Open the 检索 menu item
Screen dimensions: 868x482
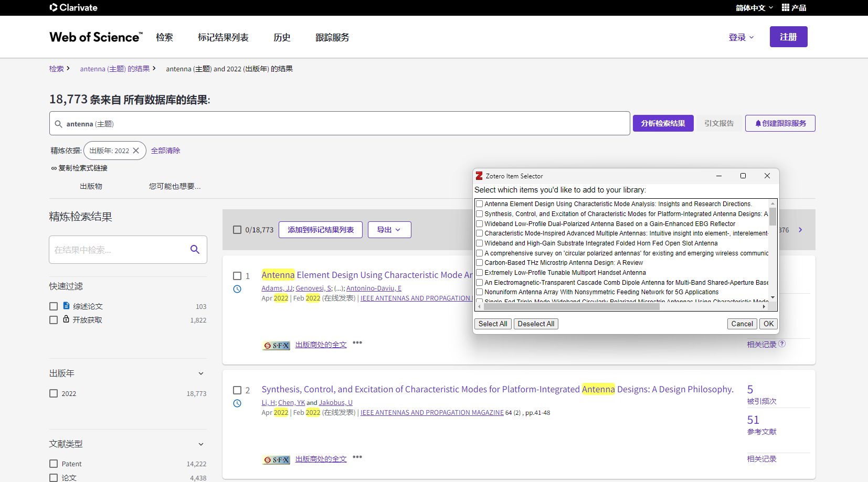[164, 37]
